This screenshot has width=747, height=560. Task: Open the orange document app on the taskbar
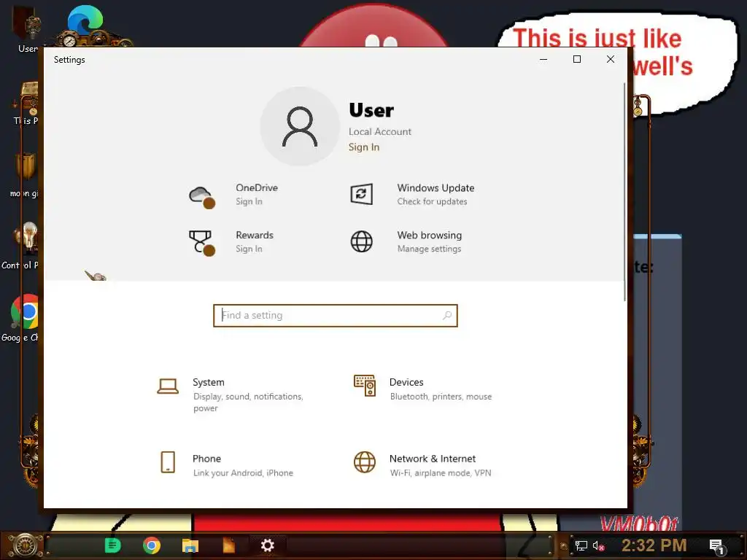228,545
